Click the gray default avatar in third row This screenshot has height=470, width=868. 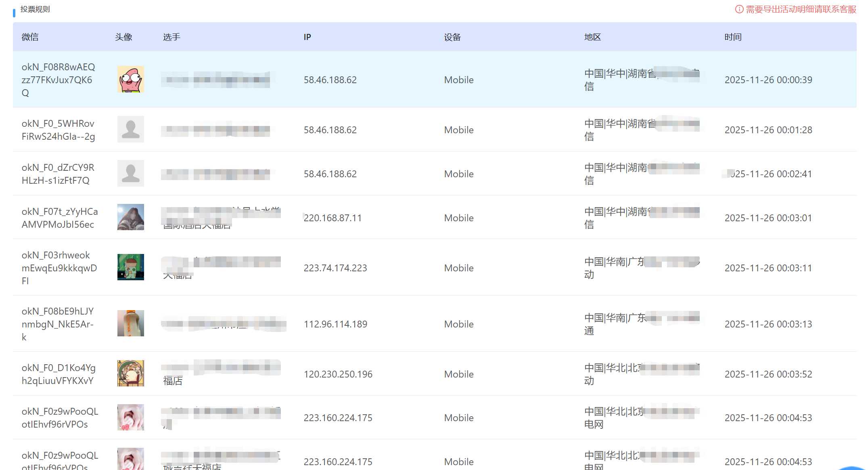[130, 173]
